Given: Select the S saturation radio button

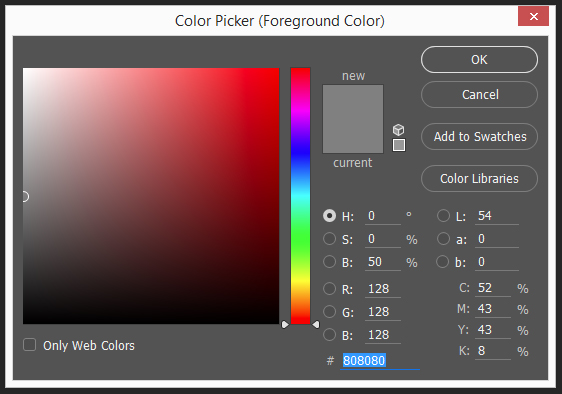Looking at the screenshot, I should [x=329, y=239].
